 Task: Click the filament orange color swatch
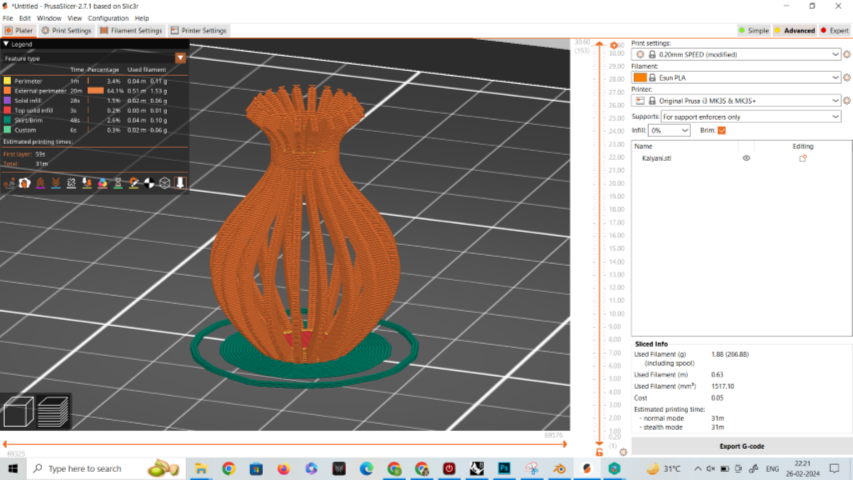[640, 78]
